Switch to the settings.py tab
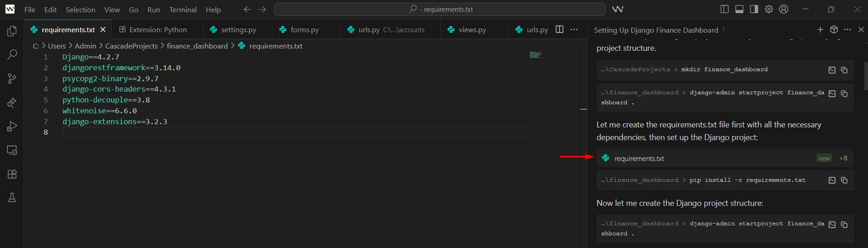Screen dimensions: 868x248 238,29
